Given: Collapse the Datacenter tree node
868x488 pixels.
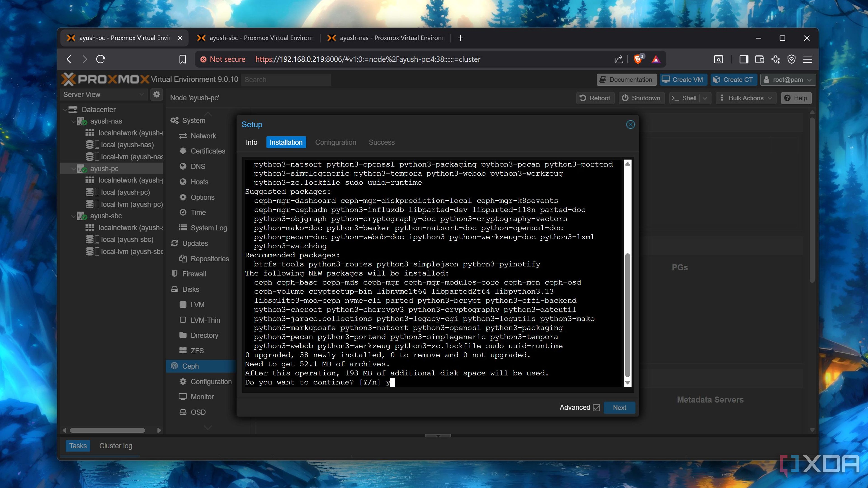Looking at the screenshot, I should (65, 109).
